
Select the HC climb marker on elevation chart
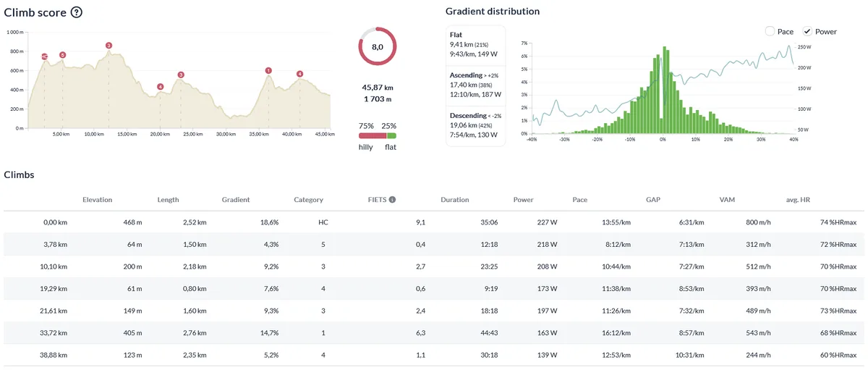[45, 56]
